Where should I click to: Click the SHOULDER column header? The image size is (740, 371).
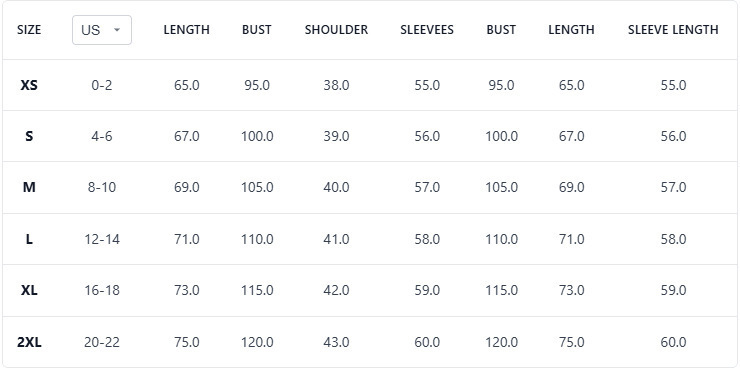coord(336,30)
